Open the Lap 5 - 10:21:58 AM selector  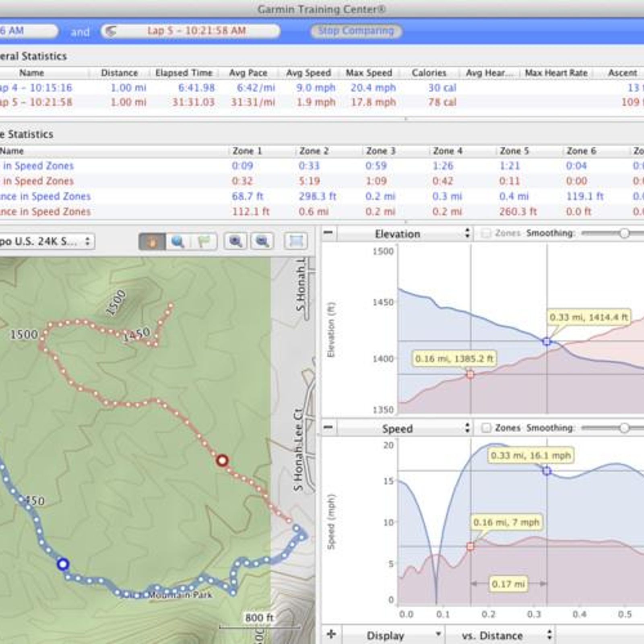(x=190, y=31)
